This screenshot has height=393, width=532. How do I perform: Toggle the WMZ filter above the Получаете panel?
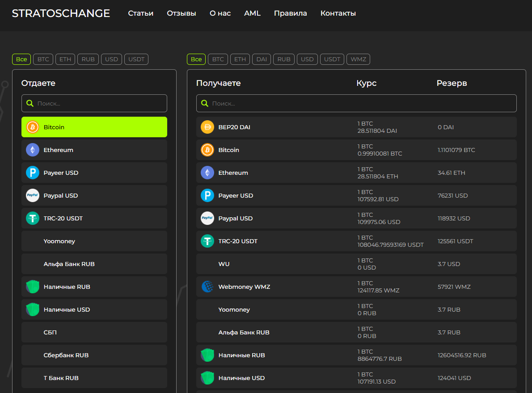(x=358, y=59)
